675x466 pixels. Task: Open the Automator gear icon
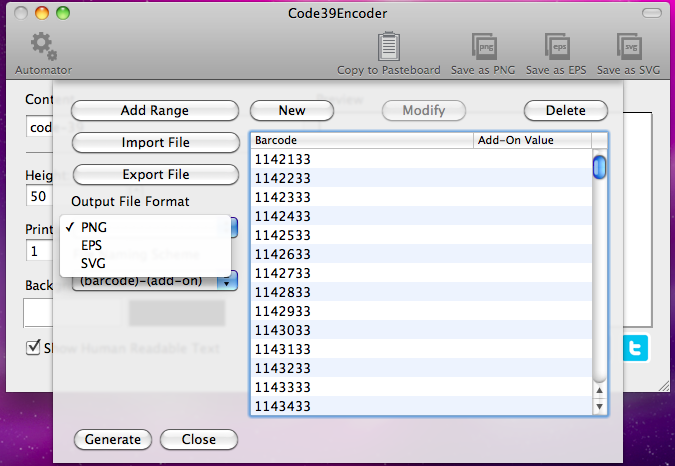tap(43, 46)
